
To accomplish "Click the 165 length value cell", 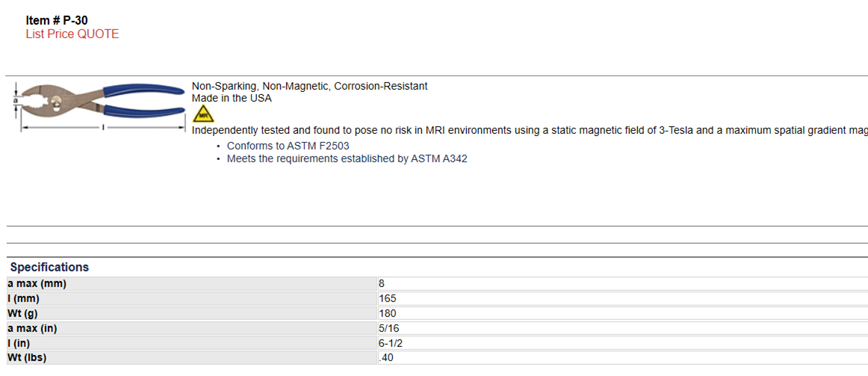I will tap(623, 299).
